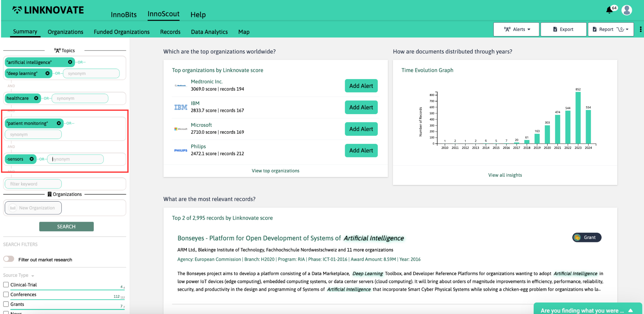The image size is (644, 314).
Task: Open the Alerts dropdown
Action: (x=516, y=29)
